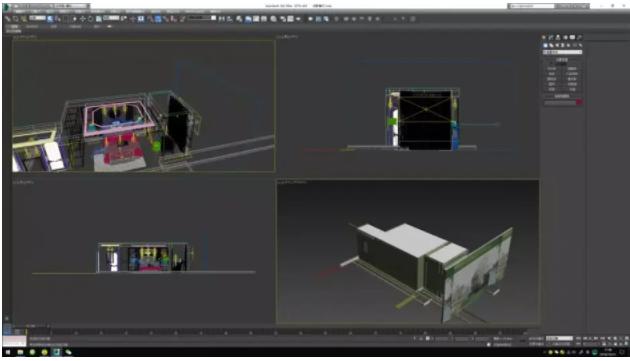Collapse the Object Type rollout
Viewport: 630px width, 361px height.
point(562,59)
